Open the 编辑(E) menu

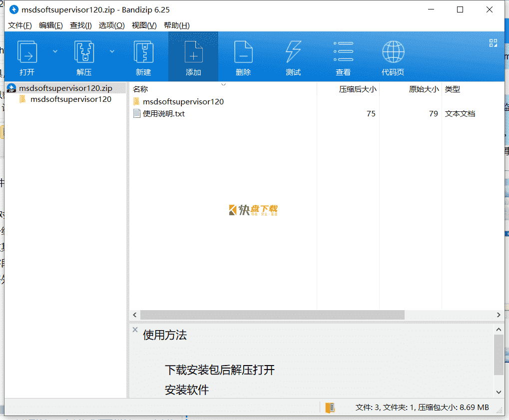coord(50,25)
